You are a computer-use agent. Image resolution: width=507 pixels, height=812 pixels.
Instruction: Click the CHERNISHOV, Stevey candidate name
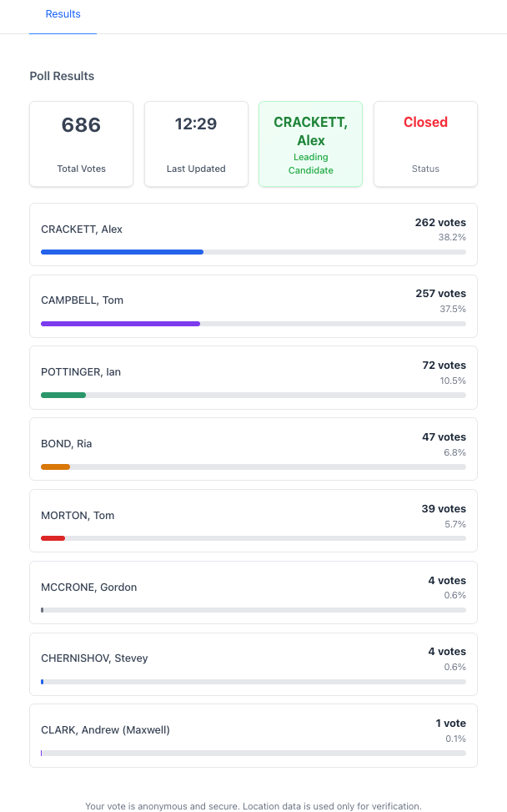tap(94, 658)
